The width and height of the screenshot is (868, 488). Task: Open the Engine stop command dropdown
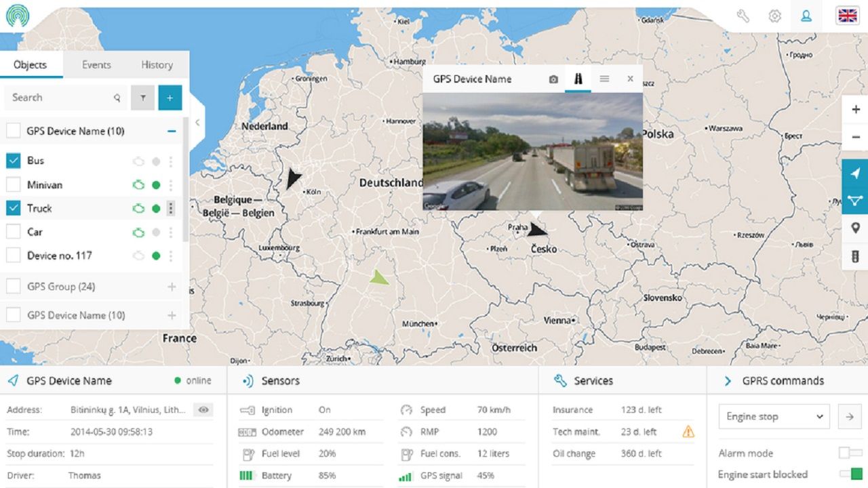coord(774,416)
